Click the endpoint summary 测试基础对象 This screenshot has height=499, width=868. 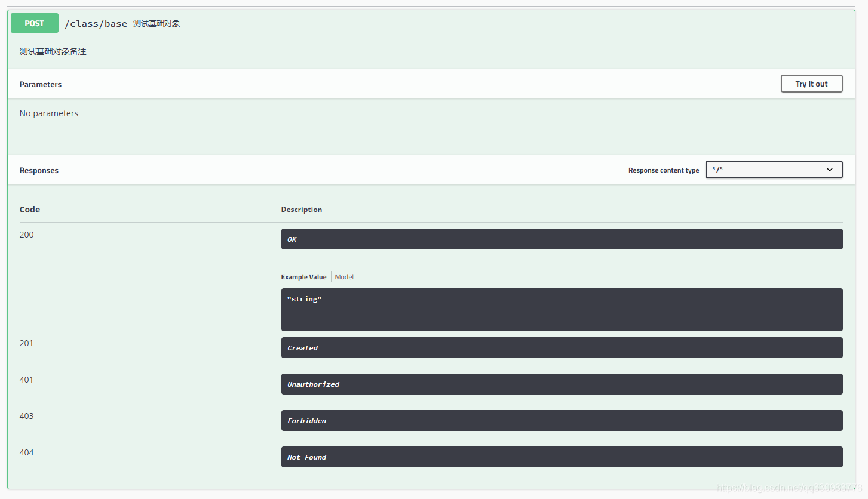pyautogui.click(x=157, y=24)
